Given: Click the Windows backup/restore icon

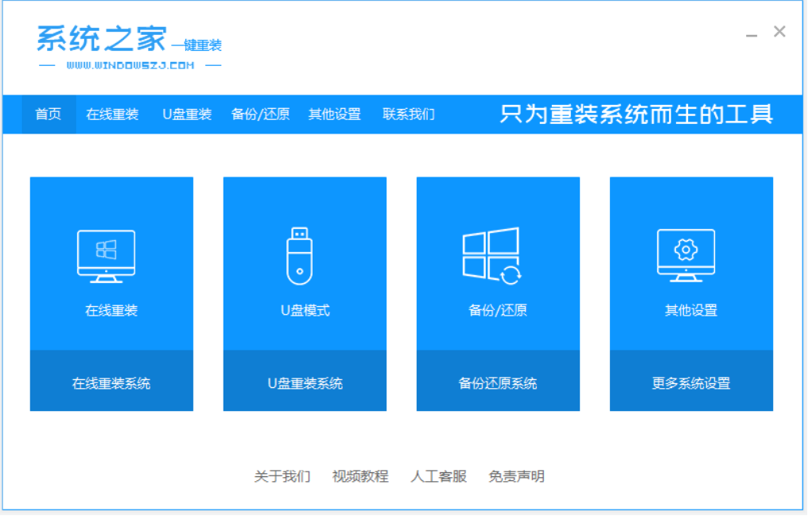Looking at the screenshot, I should (x=491, y=256).
